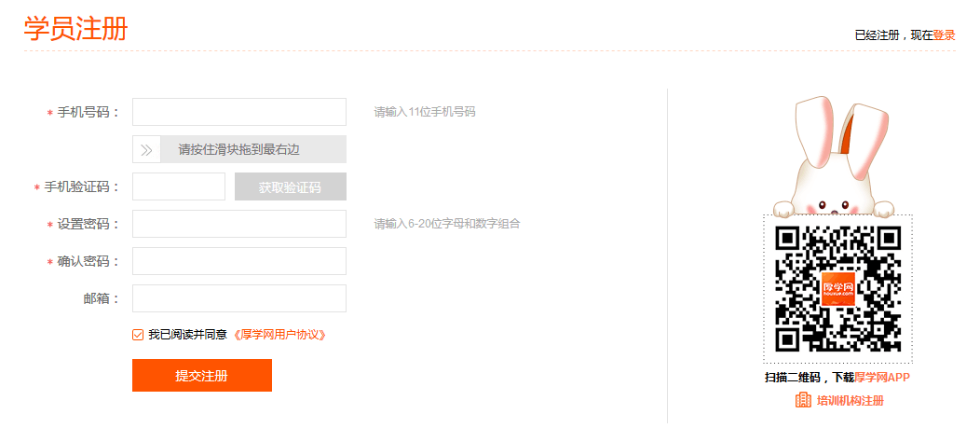
Task: Click the double-arrow slider handle
Action: coord(146,149)
